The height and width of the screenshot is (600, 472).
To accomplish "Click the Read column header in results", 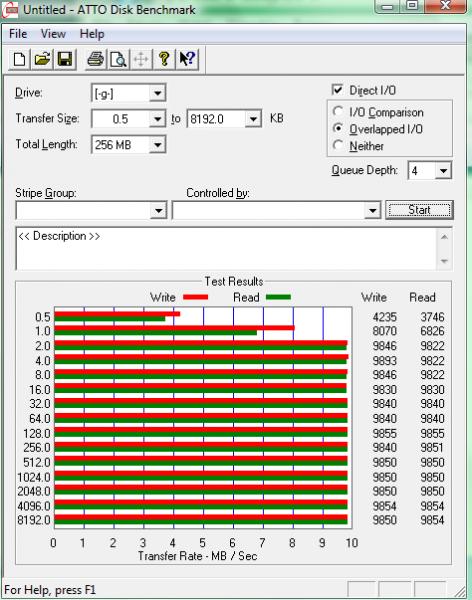I will click(x=422, y=297).
